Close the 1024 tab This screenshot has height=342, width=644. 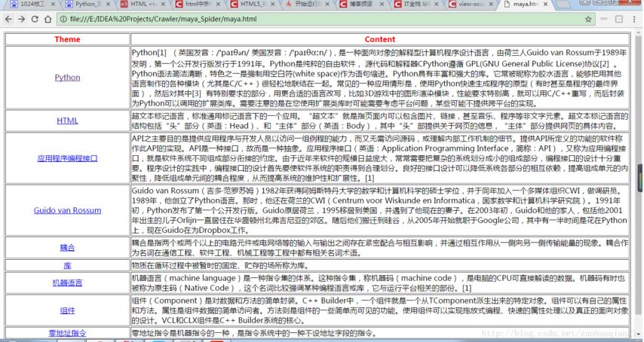coord(54,4)
